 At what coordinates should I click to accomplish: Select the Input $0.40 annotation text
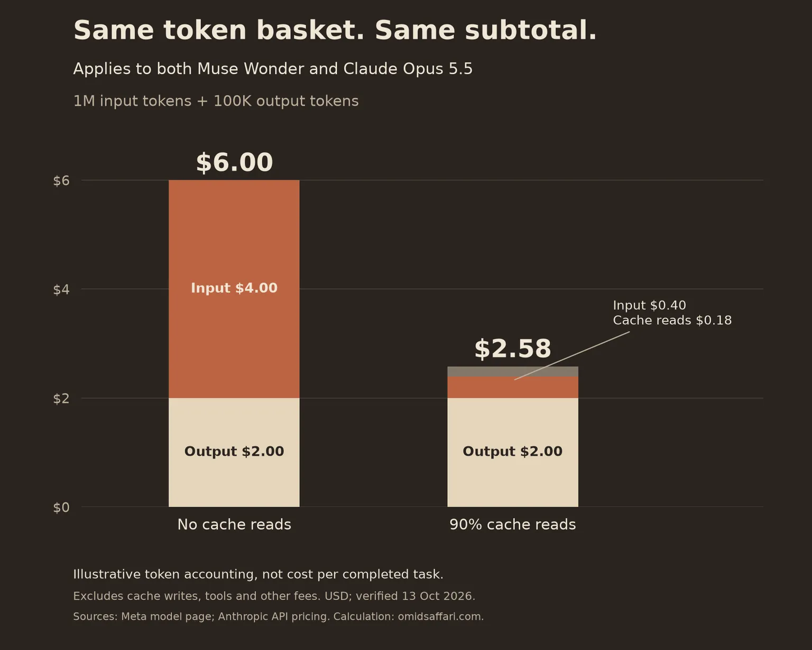[649, 305]
